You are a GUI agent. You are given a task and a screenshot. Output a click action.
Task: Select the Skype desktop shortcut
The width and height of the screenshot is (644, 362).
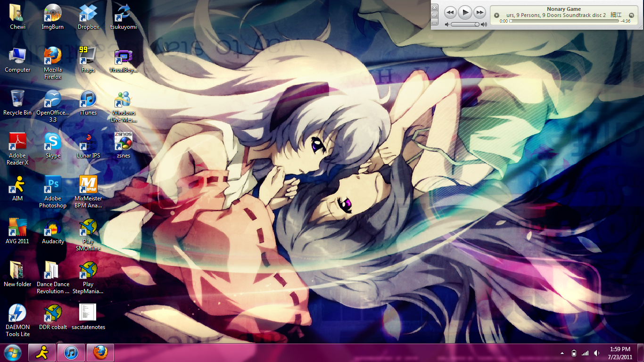coord(53,146)
